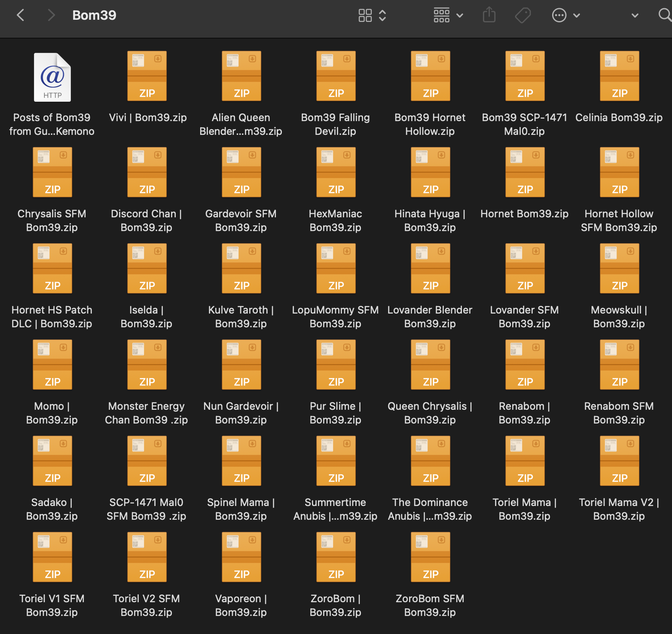Viewport: 672px width, 634px height.
Task: Click the Pur Slime | Bom39.zip label
Action: coord(336,413)
